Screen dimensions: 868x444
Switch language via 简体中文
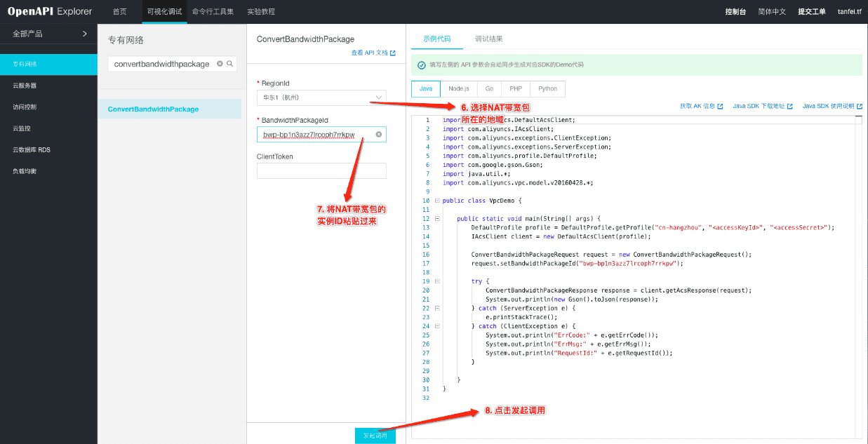click(772, 12)
